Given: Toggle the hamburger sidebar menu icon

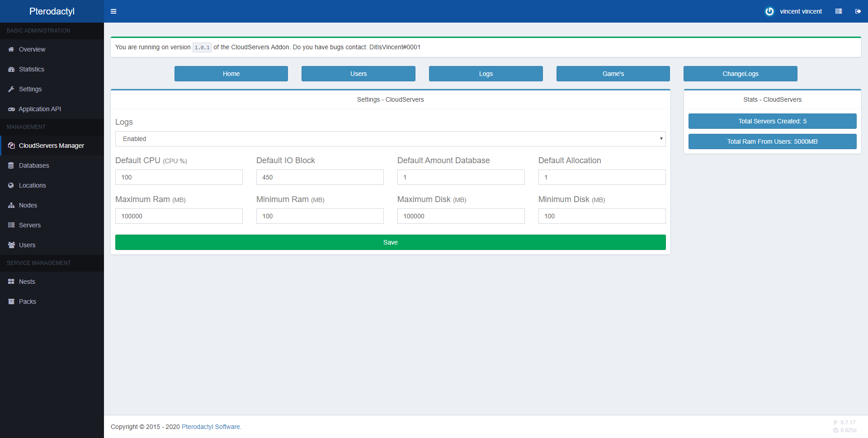Looking at the screenshot, I should pyautogui.click(x=113, y=11).
